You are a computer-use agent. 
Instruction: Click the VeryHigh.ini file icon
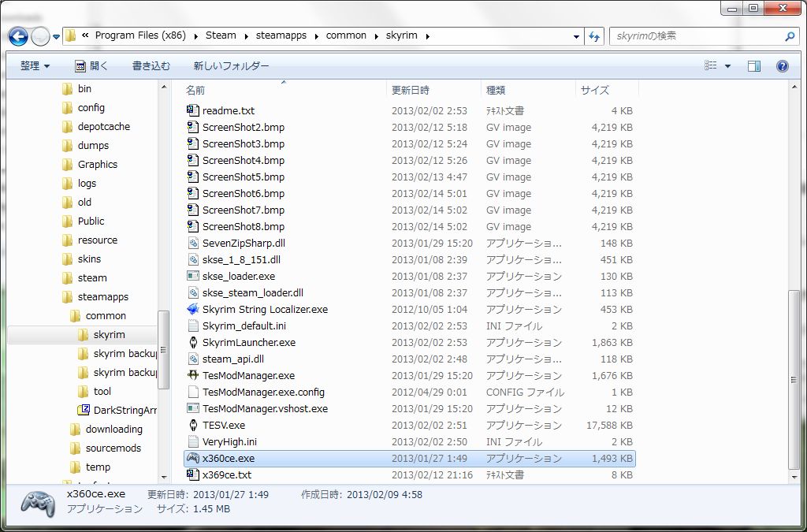click(x=192, y=441)
